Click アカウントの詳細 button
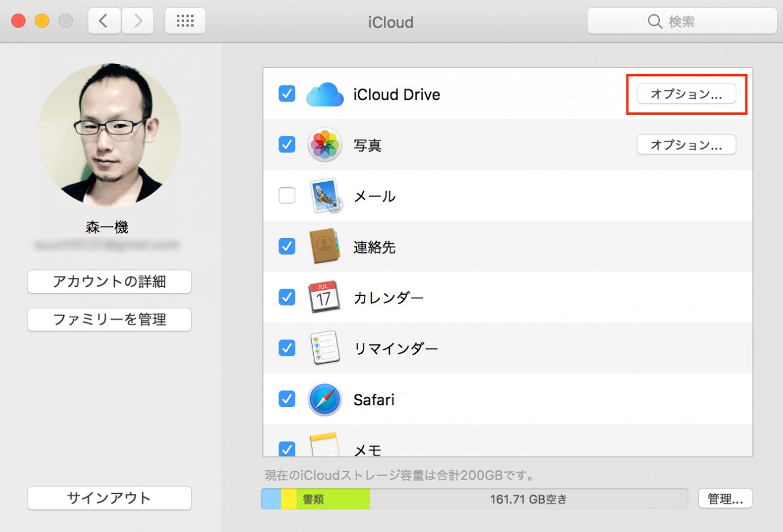783x532 pixels. pos(109,282)
